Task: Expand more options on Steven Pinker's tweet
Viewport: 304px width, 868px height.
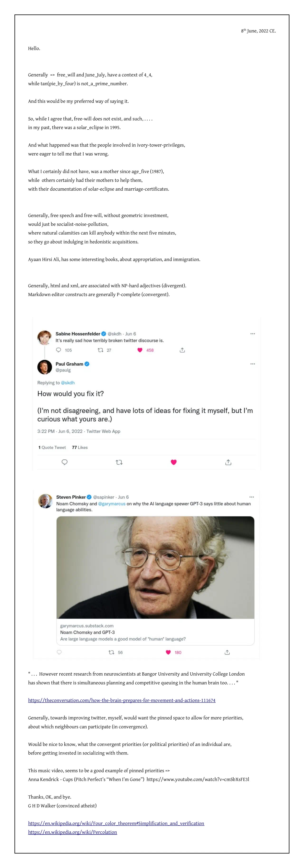Action: coord(252,497)
